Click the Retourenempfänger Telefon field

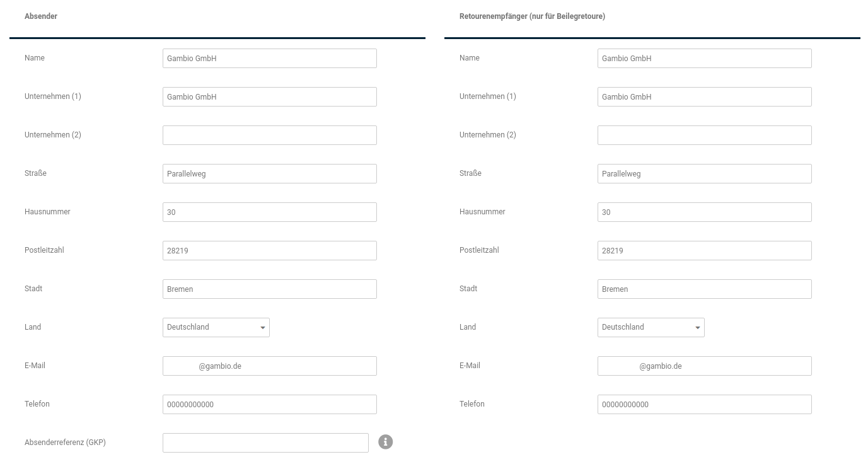[705, 404]
